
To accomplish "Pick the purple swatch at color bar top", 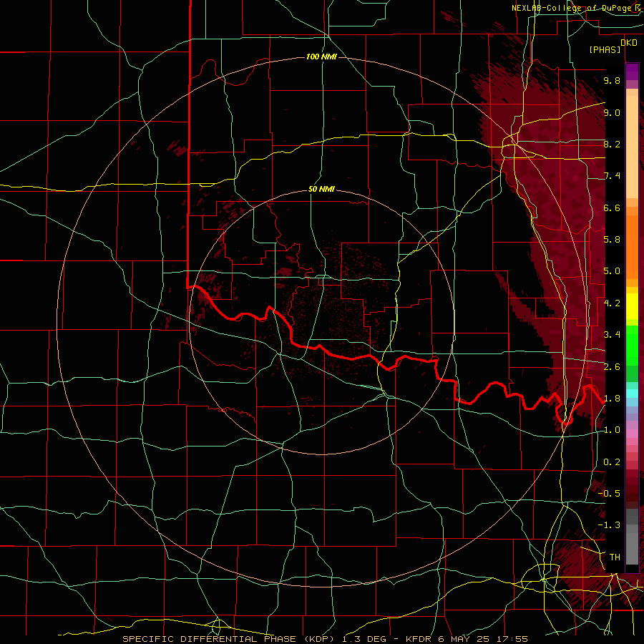I will (x=632, y=72).
